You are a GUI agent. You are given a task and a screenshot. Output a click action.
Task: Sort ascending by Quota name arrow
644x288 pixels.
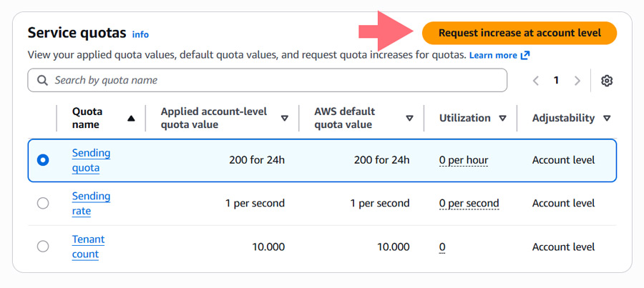coord(131,119)
